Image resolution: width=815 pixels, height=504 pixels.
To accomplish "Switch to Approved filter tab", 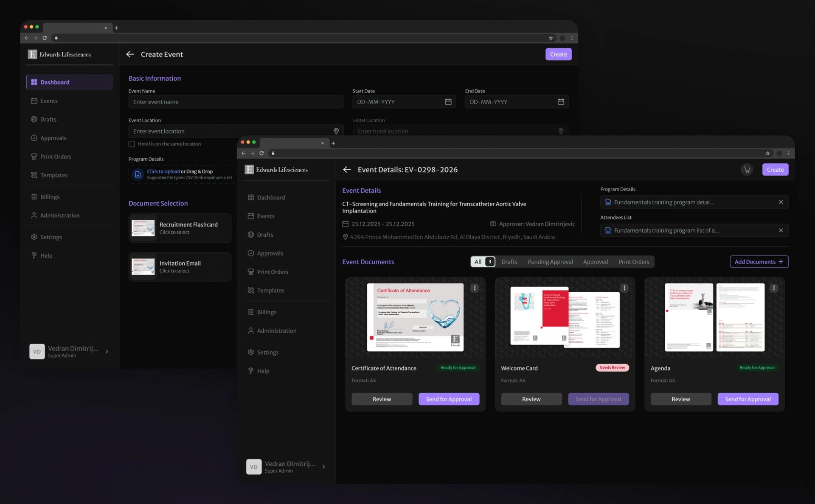I will (x=595, y=262).
